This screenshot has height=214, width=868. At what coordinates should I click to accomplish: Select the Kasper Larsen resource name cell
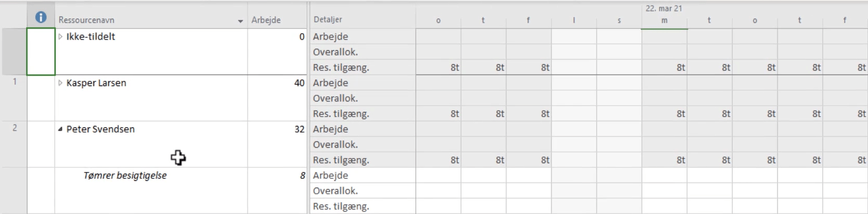click(x=151, y=98)
